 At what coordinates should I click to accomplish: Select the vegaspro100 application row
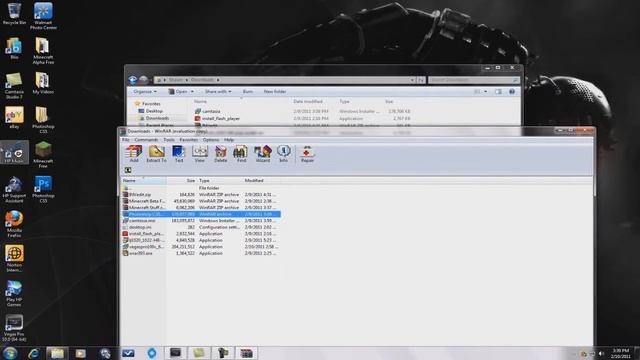tap(201, 247)
